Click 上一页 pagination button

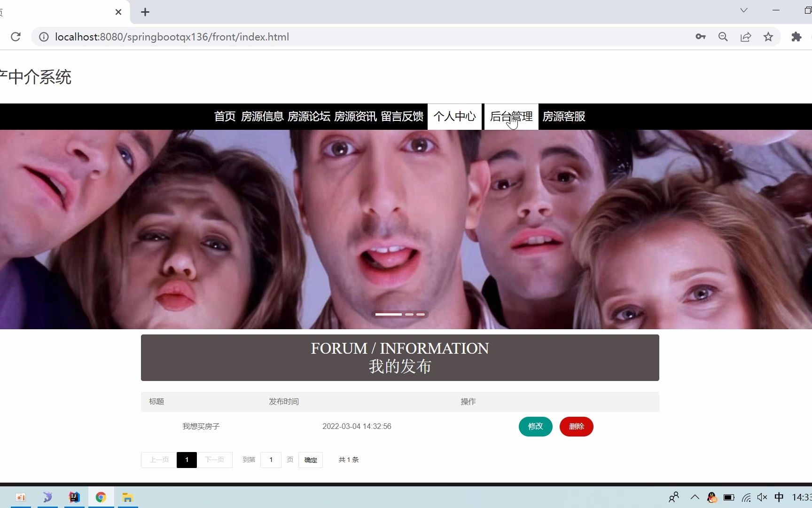tap(159, 460)
